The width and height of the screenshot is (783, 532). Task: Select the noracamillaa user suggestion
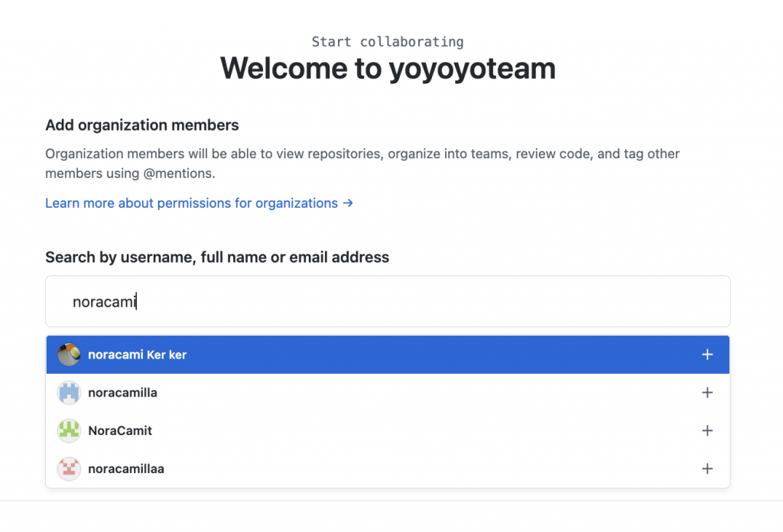point(126,469)
